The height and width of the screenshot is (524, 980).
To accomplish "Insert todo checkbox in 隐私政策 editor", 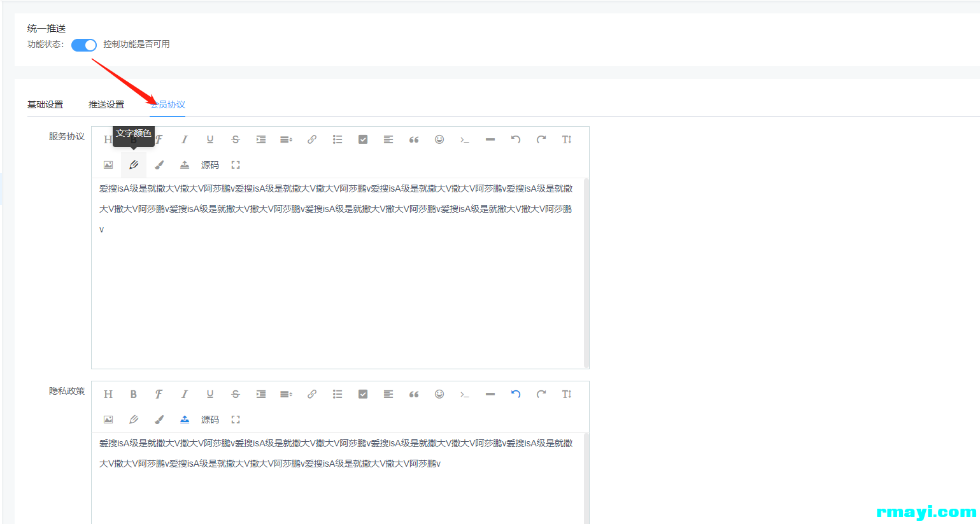I will pos(363,394).
